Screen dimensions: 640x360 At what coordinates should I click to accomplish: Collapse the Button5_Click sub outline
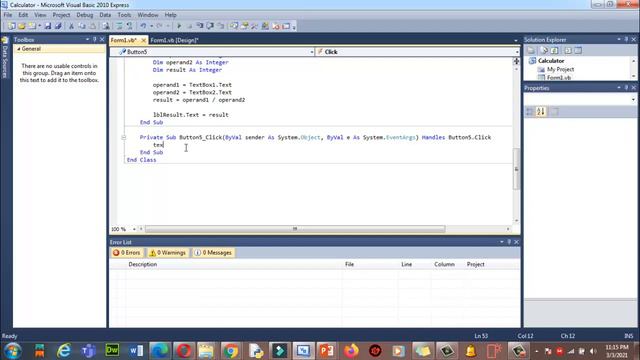(124, 138)
